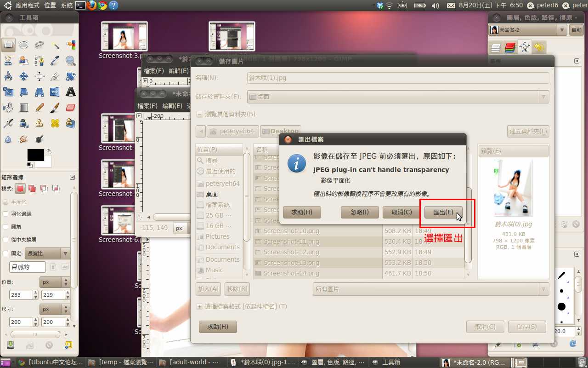
Task: Select the Shear tool
Action: [24, 92]
